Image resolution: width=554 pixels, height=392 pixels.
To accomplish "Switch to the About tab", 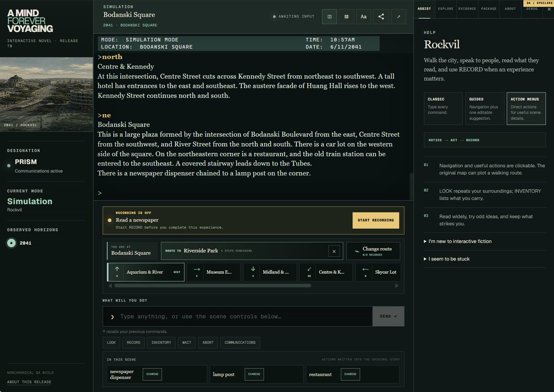I will [x=510, y=9].
